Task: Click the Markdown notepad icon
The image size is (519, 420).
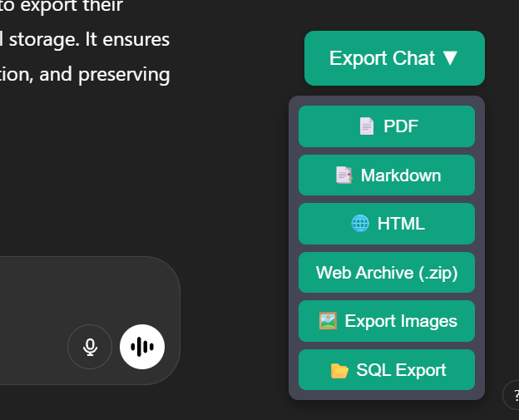Action: click(343, 175)
